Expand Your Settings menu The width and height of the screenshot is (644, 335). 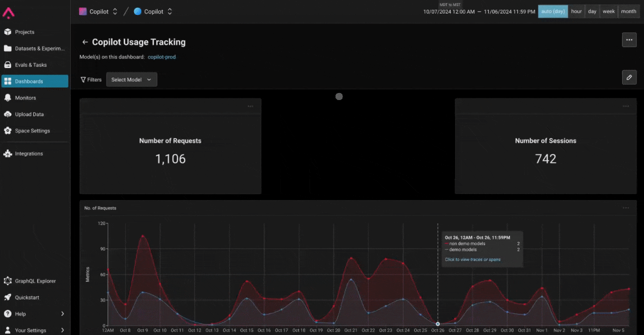click(x=35, y=330)
